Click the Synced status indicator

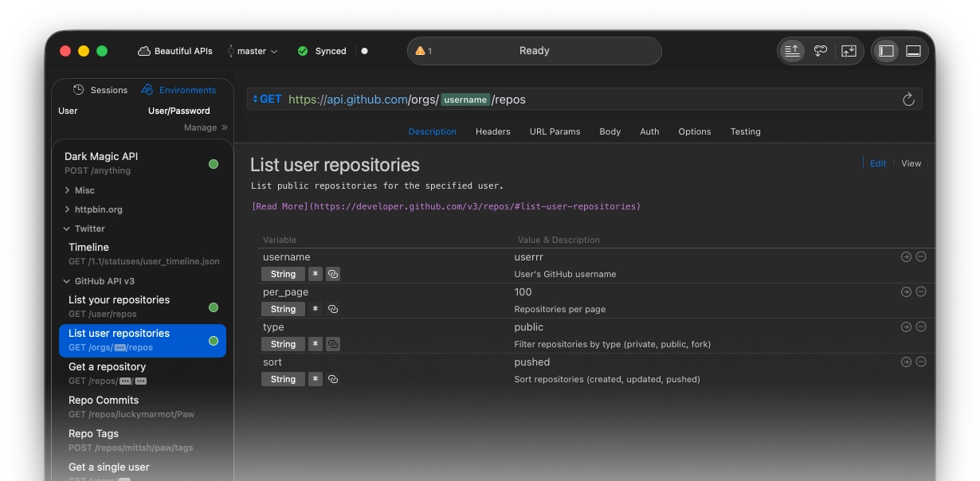point(322,51)
